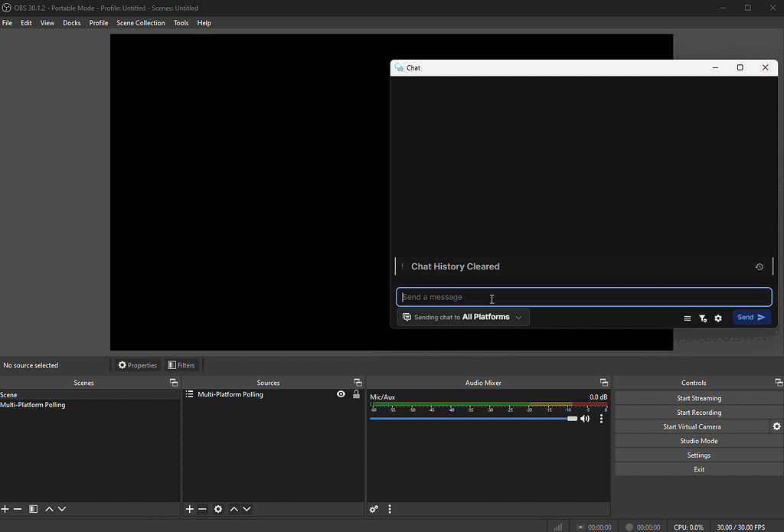Move the selected source up

pyautogui.click(x=234, y=508)
